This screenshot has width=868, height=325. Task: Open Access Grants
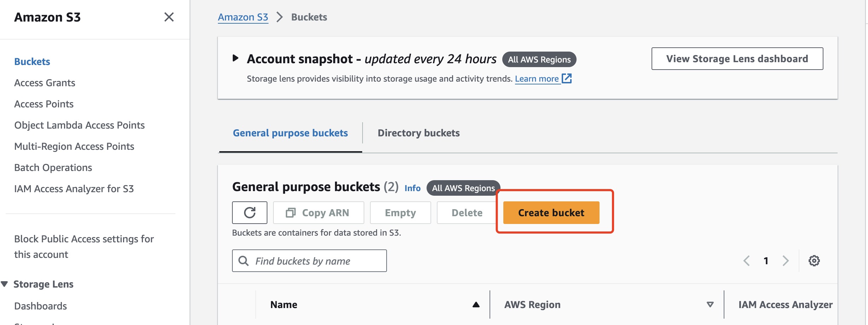tap(45, 83)
